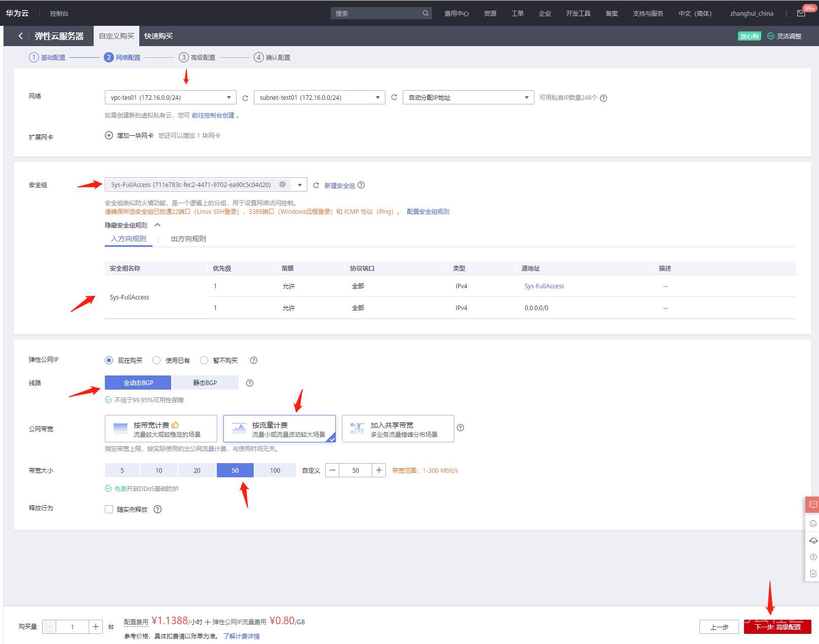This screenshot has height=644, width=819.
Task: Open help icon for 弹性公网IP options
Action: pyautogui.click(x=254, y=360)
